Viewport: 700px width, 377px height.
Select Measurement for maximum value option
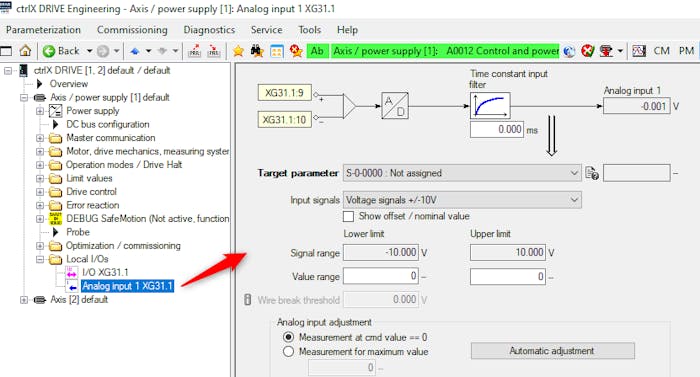[288, 352]
